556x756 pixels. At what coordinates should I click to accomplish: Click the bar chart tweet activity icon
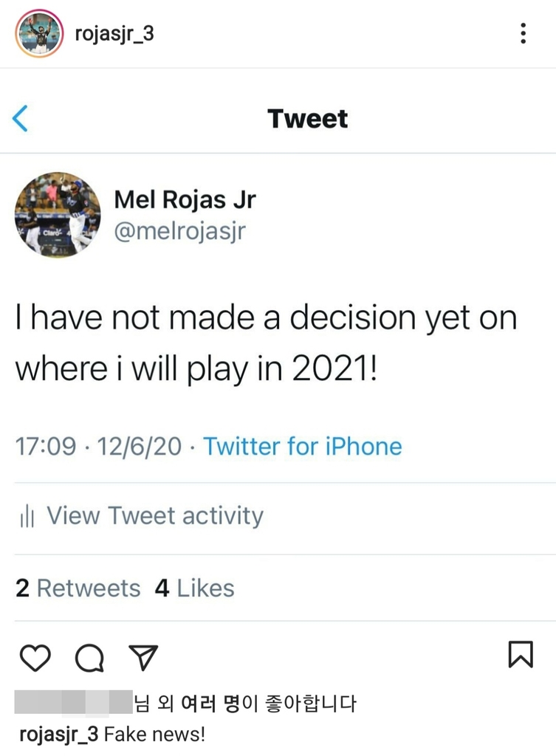[x=27, y=516]
